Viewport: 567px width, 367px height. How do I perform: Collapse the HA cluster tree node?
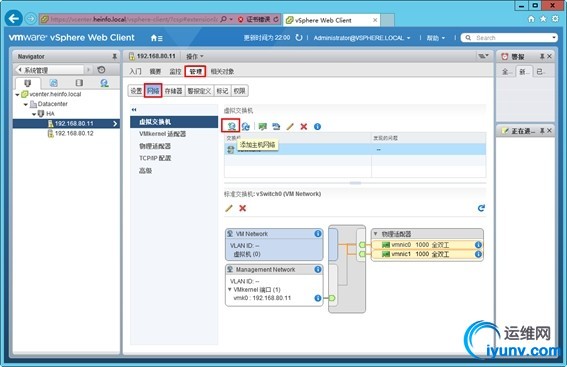coord(34,114)
